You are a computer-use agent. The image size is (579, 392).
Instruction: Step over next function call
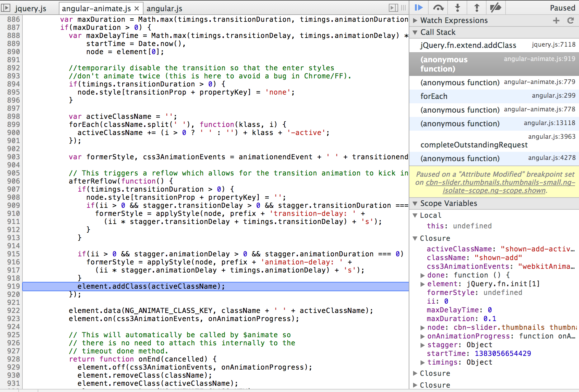point(438,7)
